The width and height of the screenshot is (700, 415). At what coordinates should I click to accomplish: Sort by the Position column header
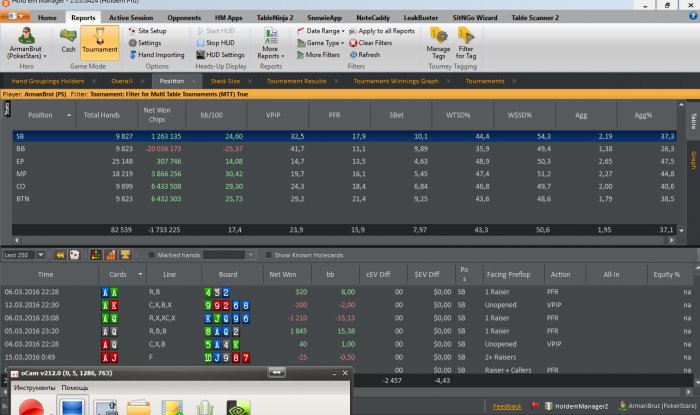pos(40,115)
